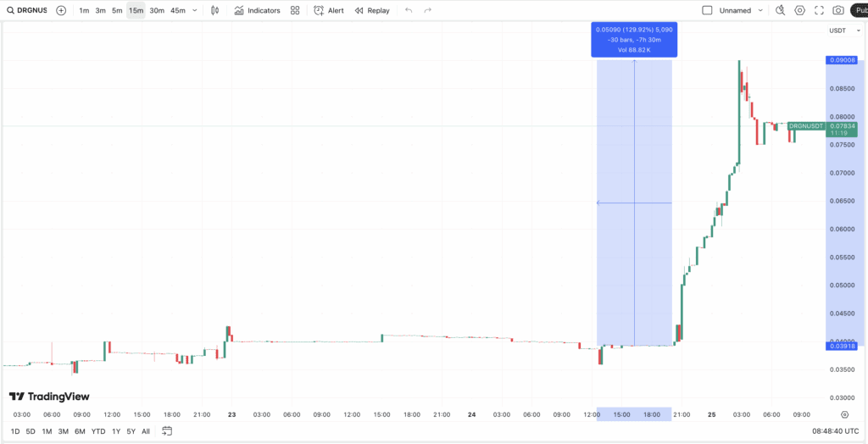Viewport: 868px width, 444px height.
Task: Expand the layout name chevron
Action: pos(760,10)
